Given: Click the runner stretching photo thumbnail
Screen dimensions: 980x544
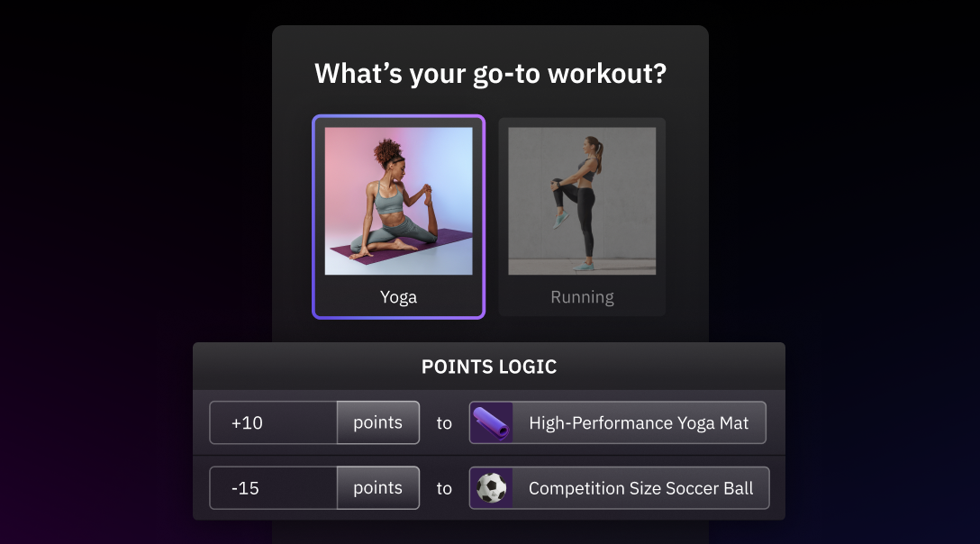Looking at the screenshot, I should coord(582,202).
